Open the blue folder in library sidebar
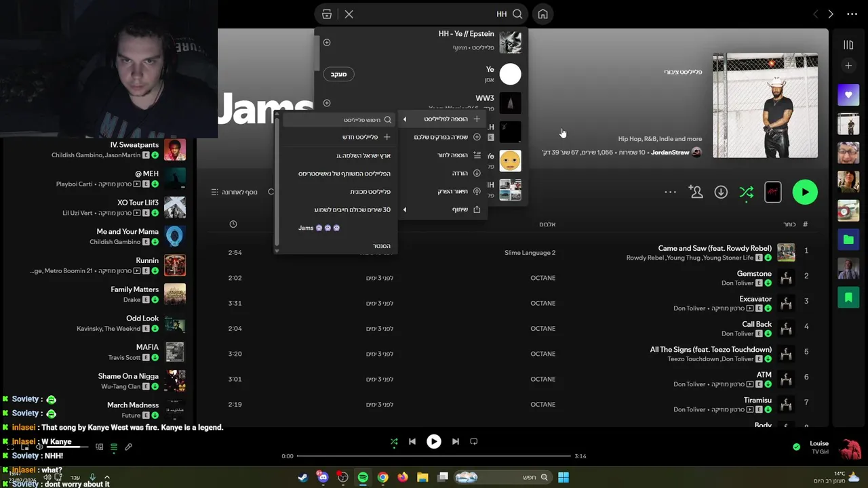 848,239
